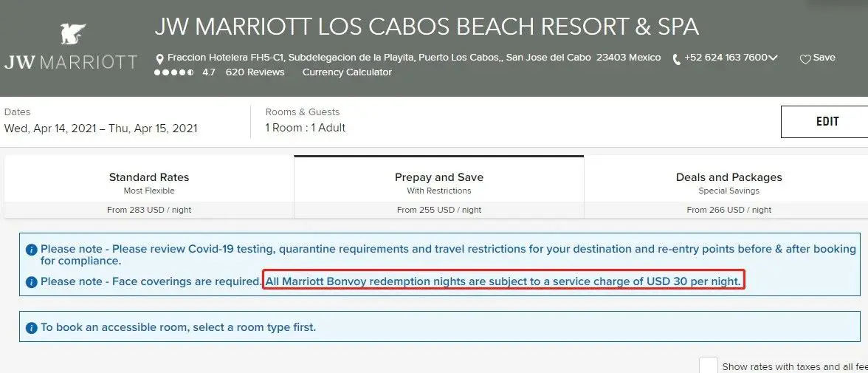Viewport: 868px width, 373px height.
Task: Enable Show rates with taxes checkbox
Action: click(x=709, y=366)
